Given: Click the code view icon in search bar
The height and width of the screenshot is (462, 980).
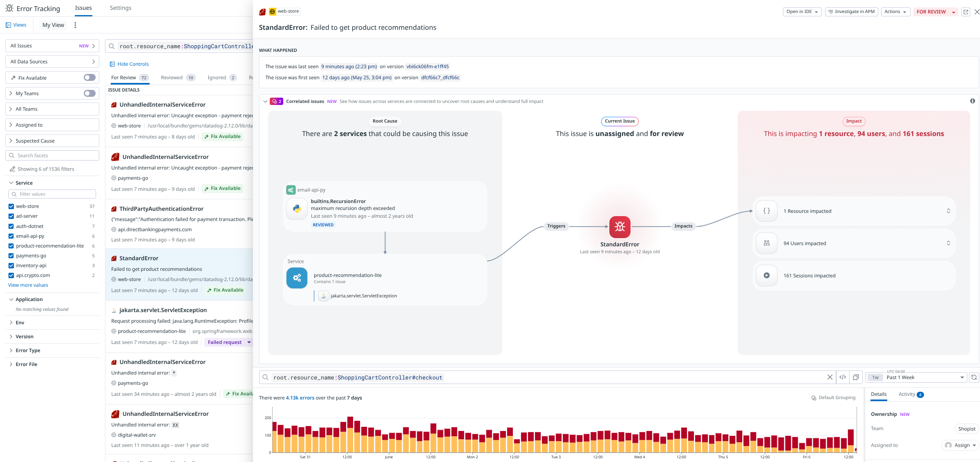Looking at the screenshot, I should (843, 377).
